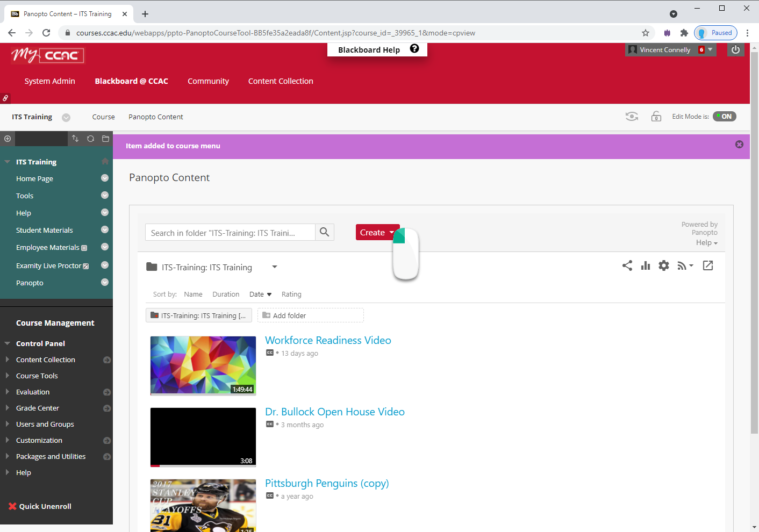The image size is (759, 532).
Task: Open the Date sort dropdown
Action: point(260,294)
